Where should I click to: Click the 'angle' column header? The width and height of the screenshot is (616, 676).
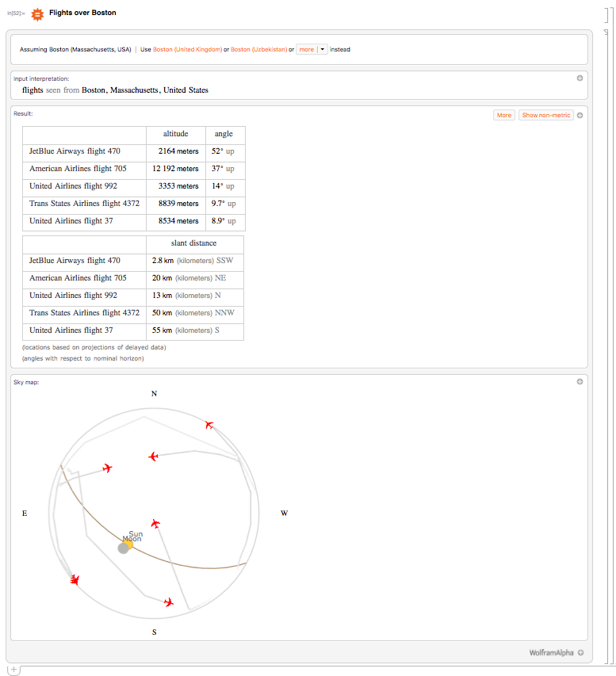pos(224,134)
